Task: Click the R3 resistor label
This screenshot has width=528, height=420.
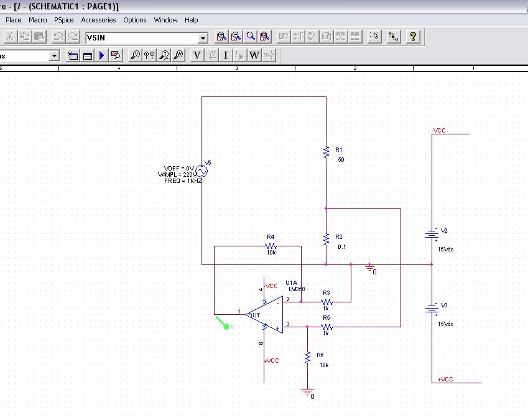Action: pyautogui.click(x=327, y=293)
